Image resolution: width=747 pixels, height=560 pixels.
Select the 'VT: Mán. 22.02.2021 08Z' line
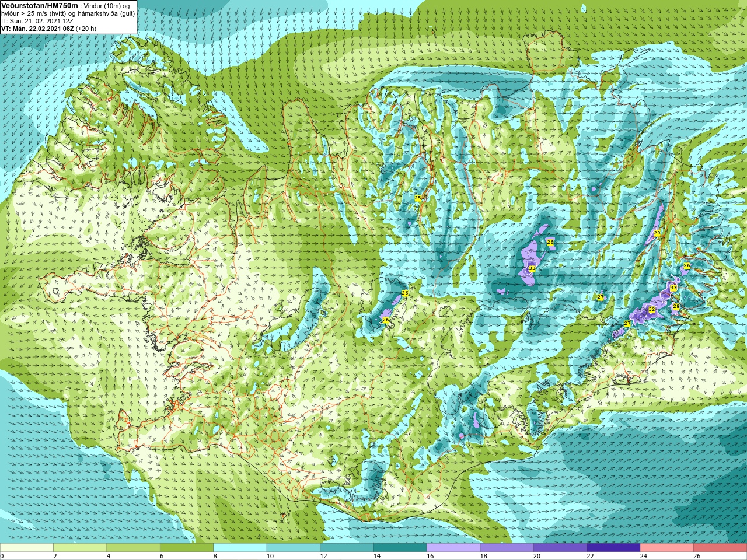tap(37, 29)
